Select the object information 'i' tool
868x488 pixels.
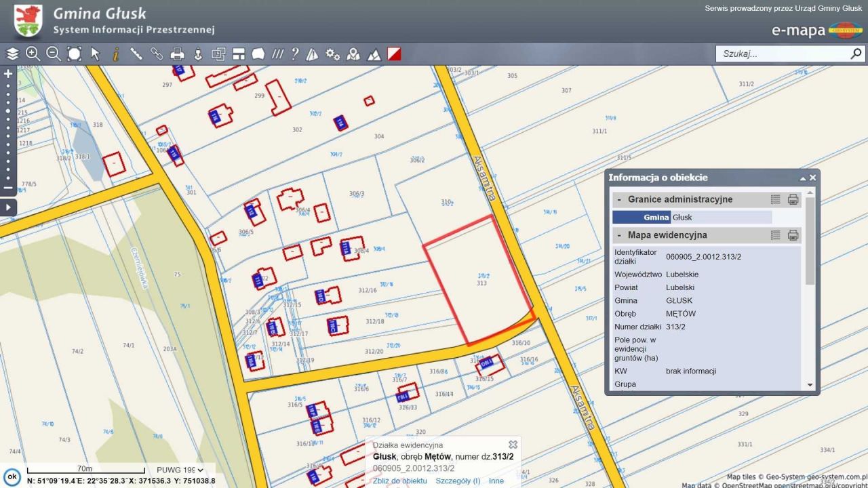pos(116,54)
